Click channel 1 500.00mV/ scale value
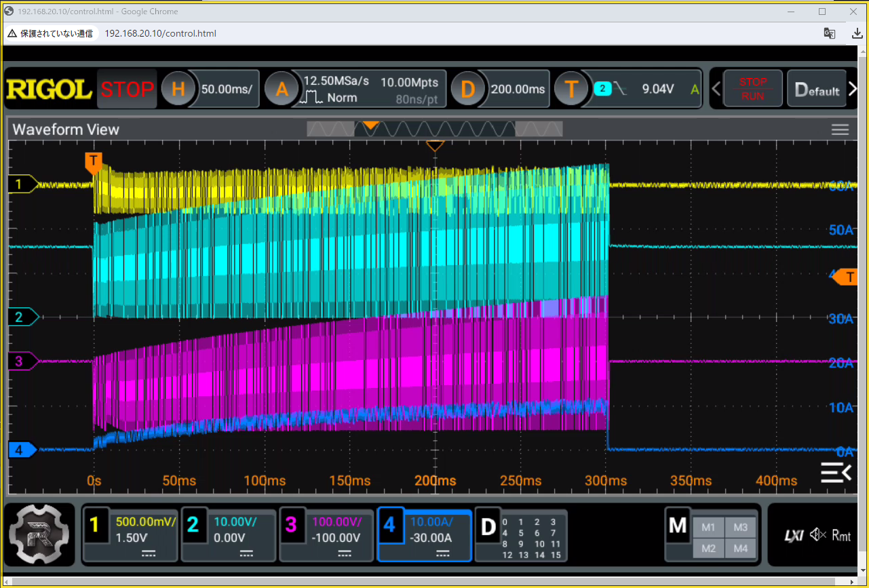Image resolution: width=869 pixels, height=588 pixels. click(x=146, y=522)
